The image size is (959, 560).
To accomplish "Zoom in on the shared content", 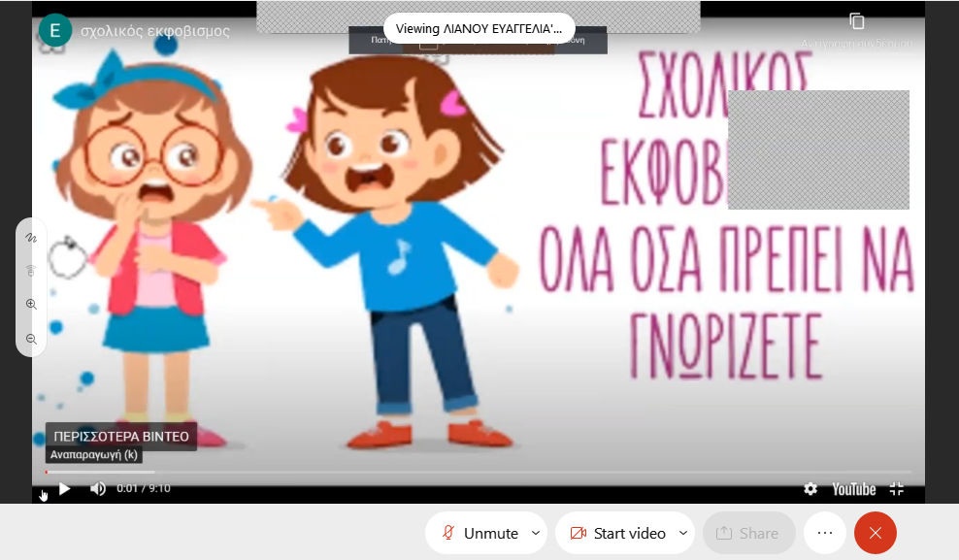I will pyautogui.click(x=31, y=305).
